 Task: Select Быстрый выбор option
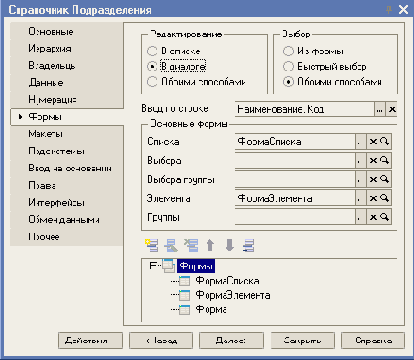(288, 66)
